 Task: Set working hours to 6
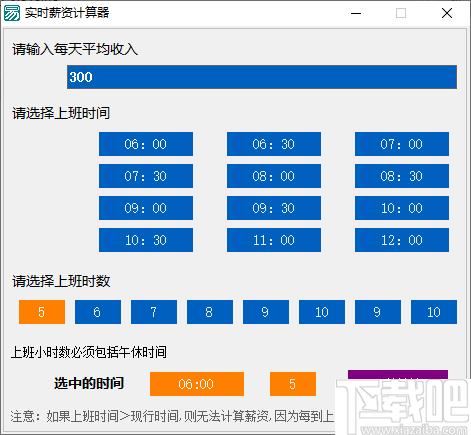point(98,312)
